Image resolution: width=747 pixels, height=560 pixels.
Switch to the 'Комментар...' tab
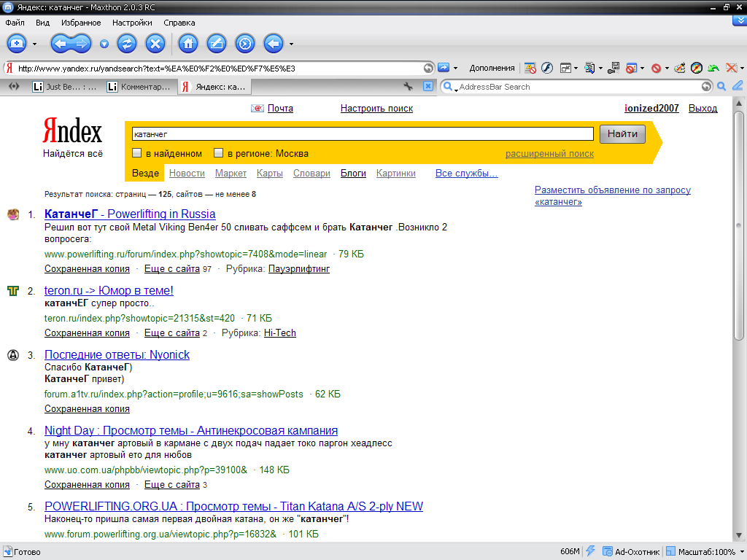139,87
